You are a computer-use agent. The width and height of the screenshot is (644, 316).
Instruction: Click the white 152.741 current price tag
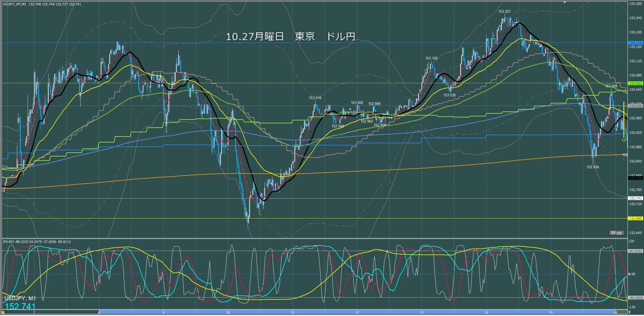[635, 198]
